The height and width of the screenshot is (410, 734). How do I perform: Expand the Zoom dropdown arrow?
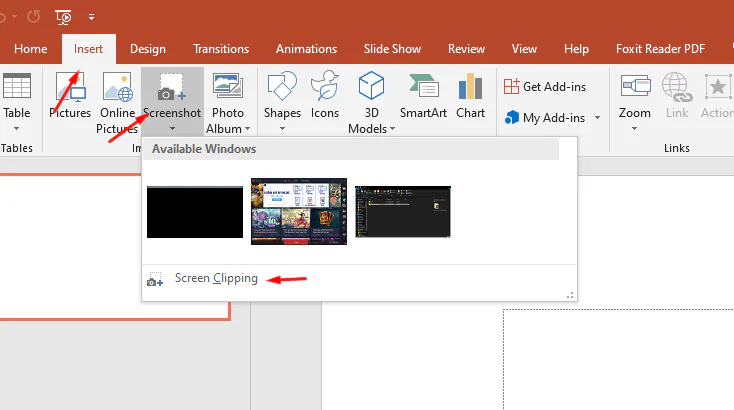pyautogui.click(x=634, y=129)
